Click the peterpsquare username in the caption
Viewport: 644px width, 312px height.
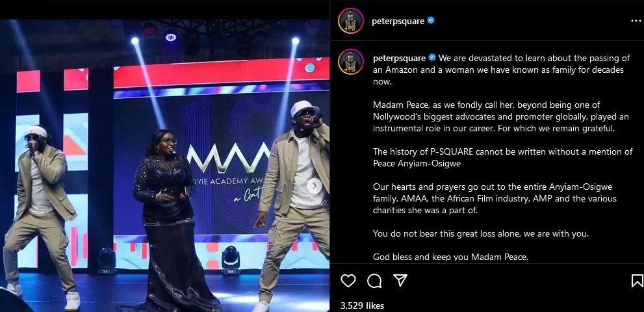click(399, 58)
